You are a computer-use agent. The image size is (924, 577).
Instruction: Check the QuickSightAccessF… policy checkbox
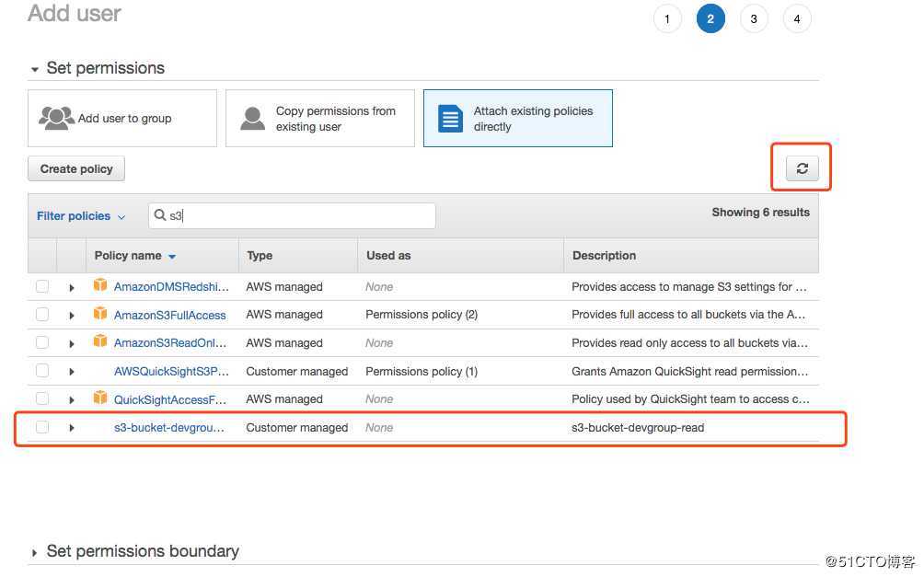tap(42, 399)
